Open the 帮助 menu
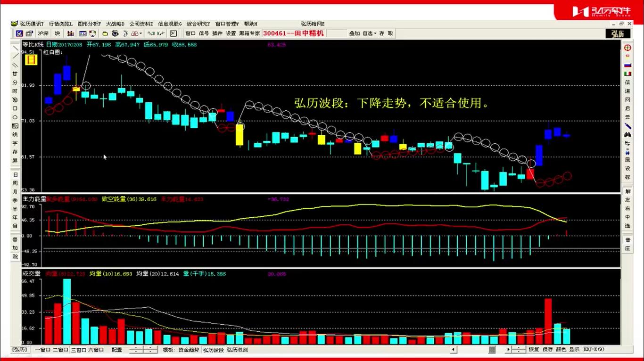 point(250,24)
